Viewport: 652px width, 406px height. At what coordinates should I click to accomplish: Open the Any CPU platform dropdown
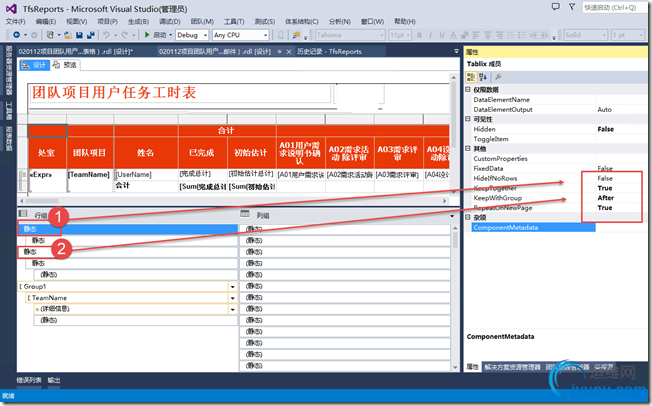[265, 35]
